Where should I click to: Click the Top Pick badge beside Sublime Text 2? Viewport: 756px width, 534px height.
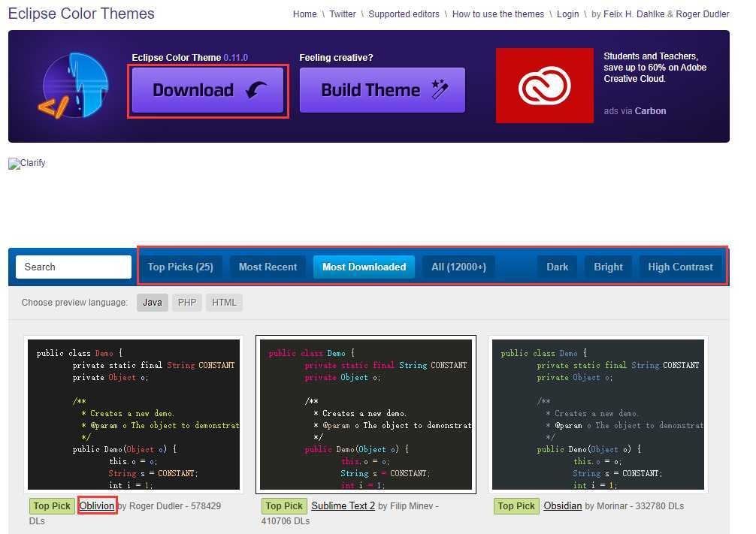point(284,506)
